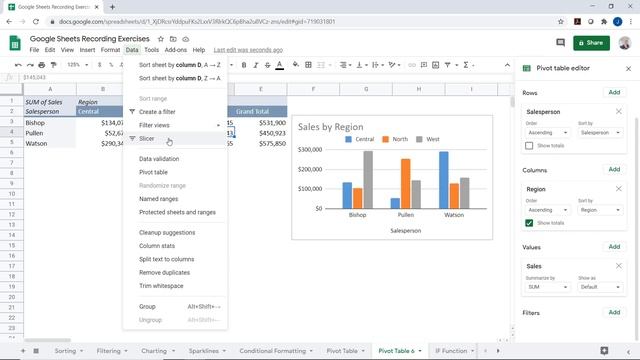
Task: Open the All sheets list icon
Action: (x=36, y=351)
